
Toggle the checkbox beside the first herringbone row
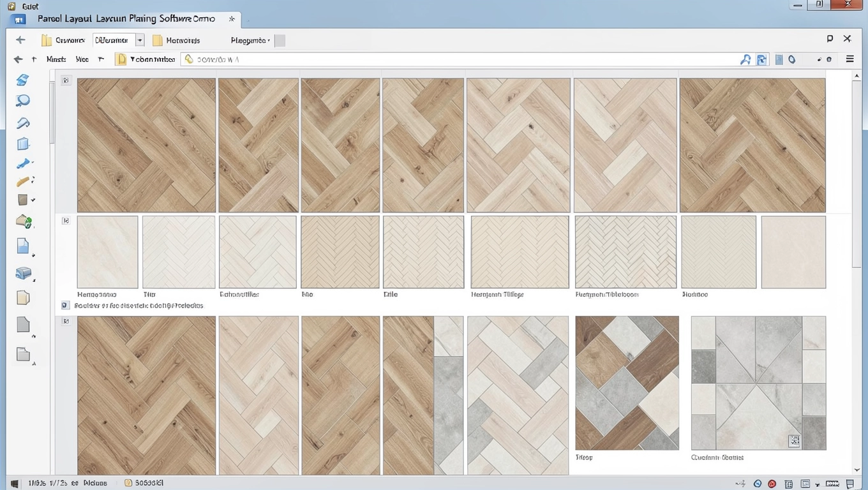coord(66,80)
